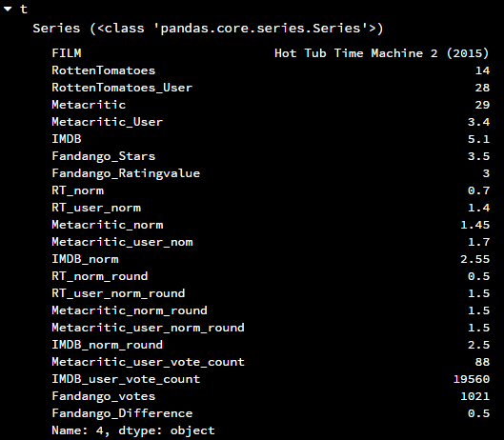Select the Fandango_Stars entry
This screenshot has height=440, width=504.
(271, 156)
